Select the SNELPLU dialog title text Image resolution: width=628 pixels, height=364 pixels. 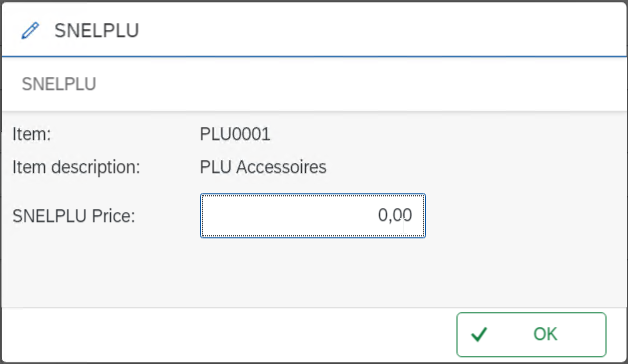(97, 31)
